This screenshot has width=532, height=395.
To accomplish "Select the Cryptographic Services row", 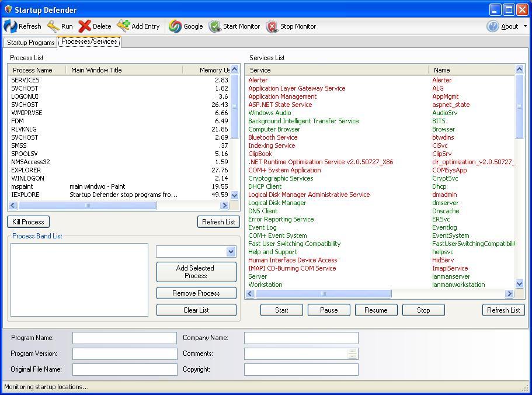I will pos(380,178).
